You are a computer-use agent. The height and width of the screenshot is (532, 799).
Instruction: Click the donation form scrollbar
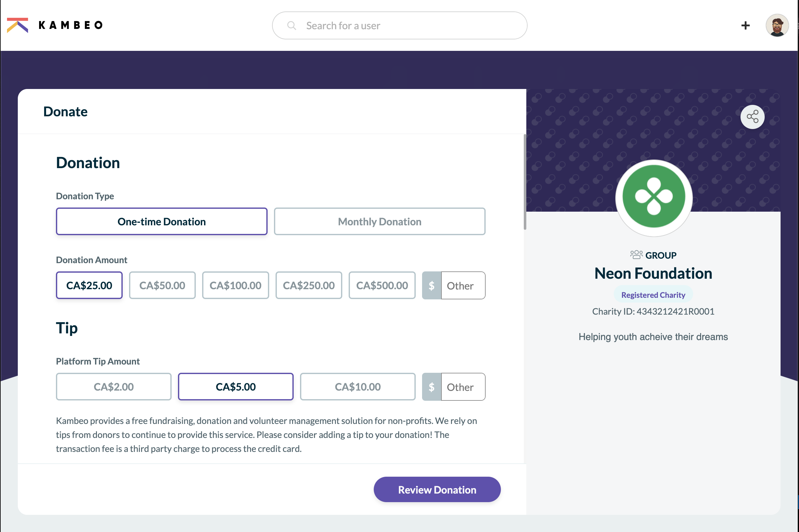tap(525, 182)
